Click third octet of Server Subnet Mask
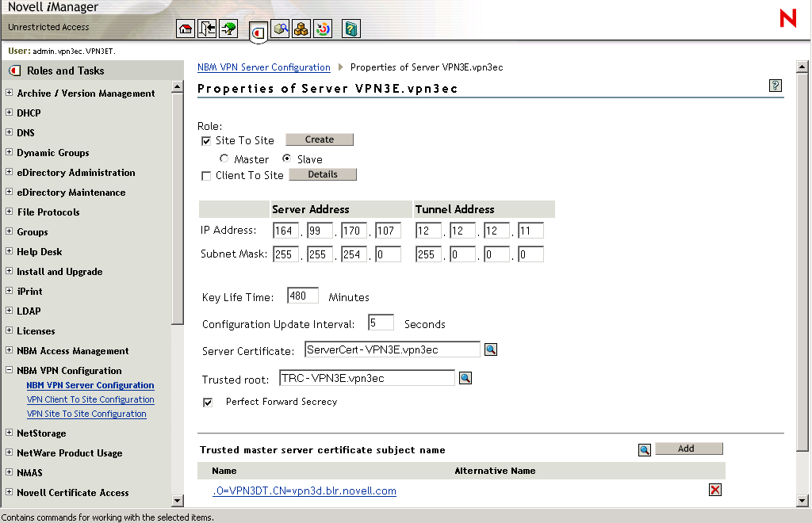The width and height of the screenshot is (812, 523). [x=354, y=254]
